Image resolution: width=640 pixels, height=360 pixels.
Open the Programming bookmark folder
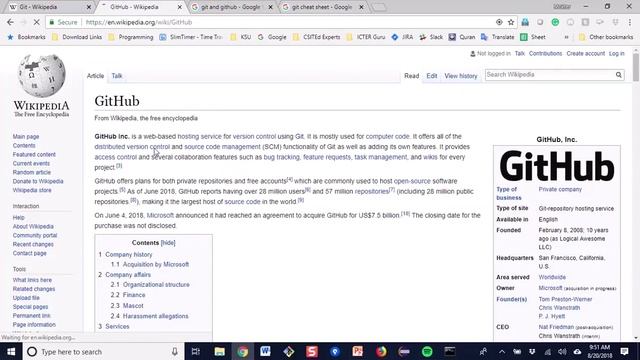pyautogui.click(x=131, y=37)
